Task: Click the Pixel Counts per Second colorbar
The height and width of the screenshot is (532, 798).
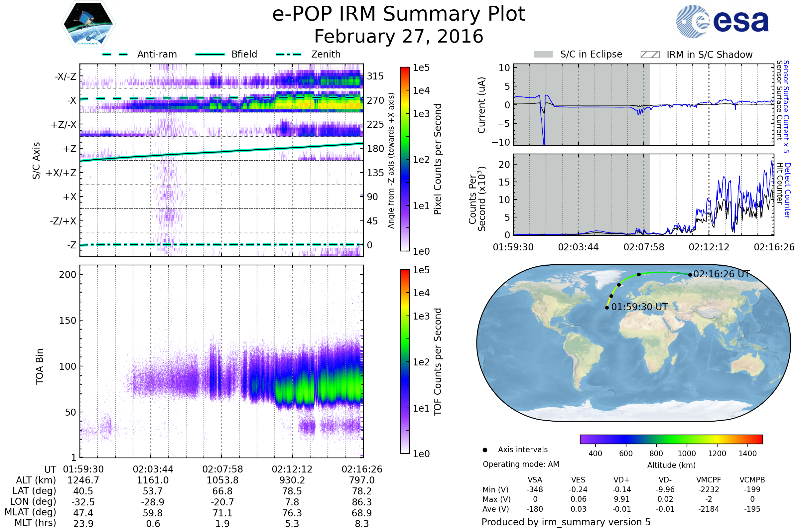Action: [405, 159]
